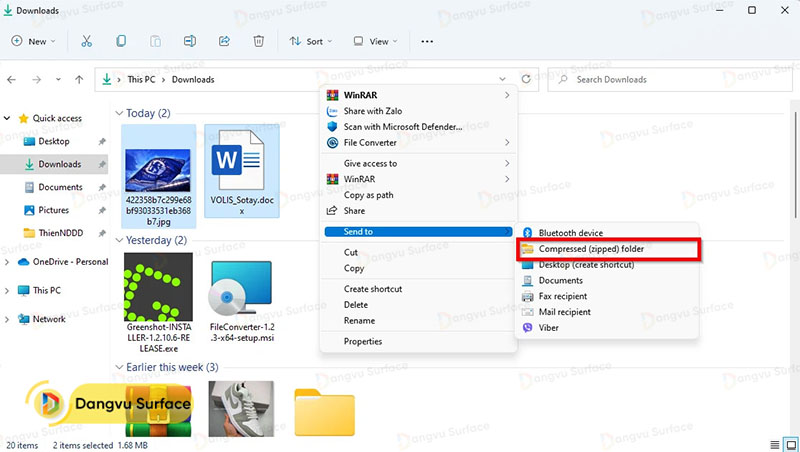This screenshot has width=800, height=452.
Task: Click the Cut scissors icon in toolbar
Action: pyautogui.click(x=87, y=42)
